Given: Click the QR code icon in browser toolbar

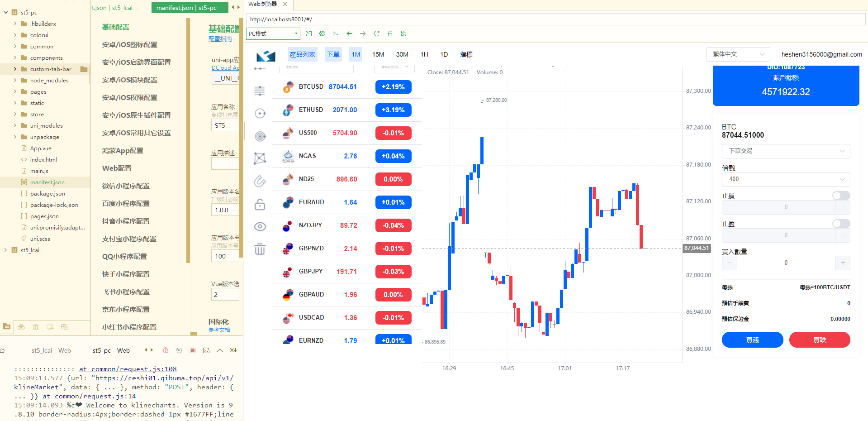Looking at the screenshot, I should tap(403, 33).
